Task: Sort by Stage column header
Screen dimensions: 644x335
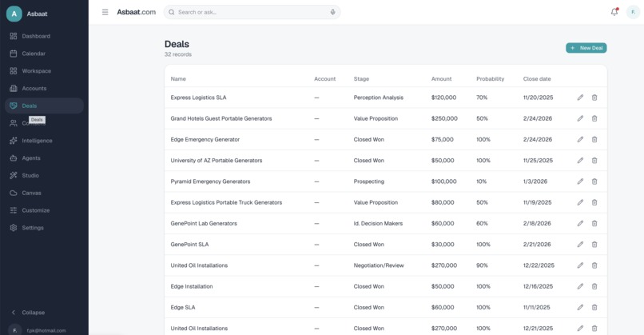Action: click(361, 79)
